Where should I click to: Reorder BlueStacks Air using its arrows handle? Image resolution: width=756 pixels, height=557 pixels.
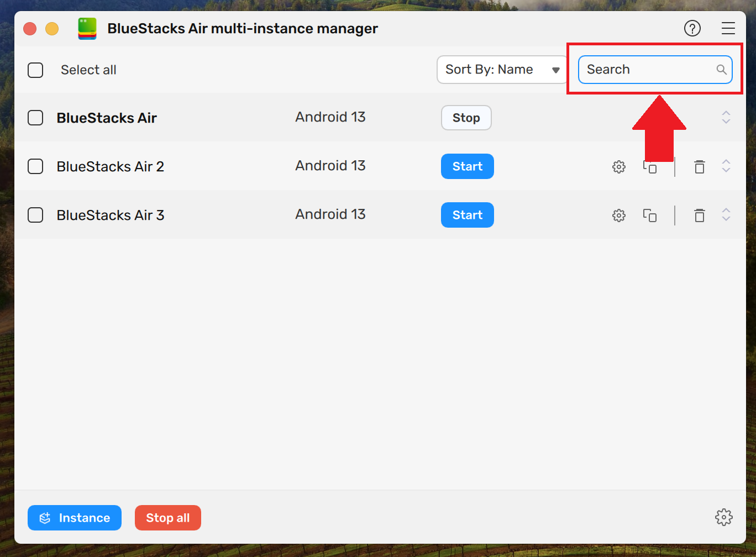point(726,117)
